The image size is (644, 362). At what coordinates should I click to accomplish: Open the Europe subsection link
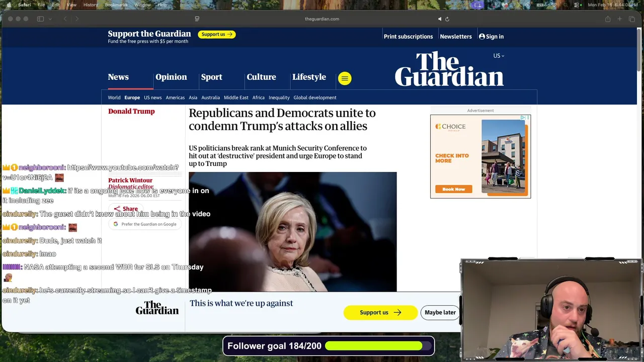click(x=132, y=98)
